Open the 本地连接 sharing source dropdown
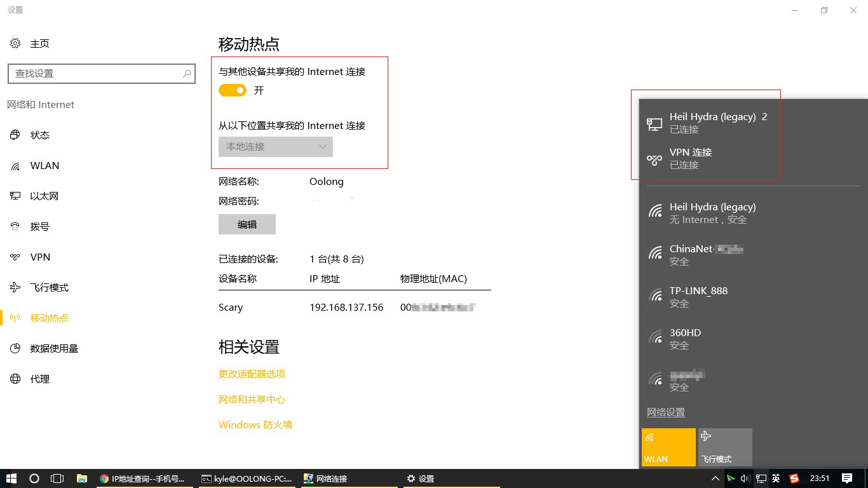Image resolution: width=868 pixels, height=488 pixels. tap(275, 146)
